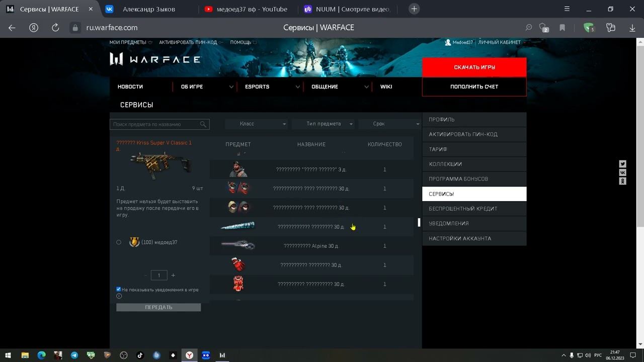
Task: Switch to медоед37 вф YouTube tab
Action: point(247,9)
